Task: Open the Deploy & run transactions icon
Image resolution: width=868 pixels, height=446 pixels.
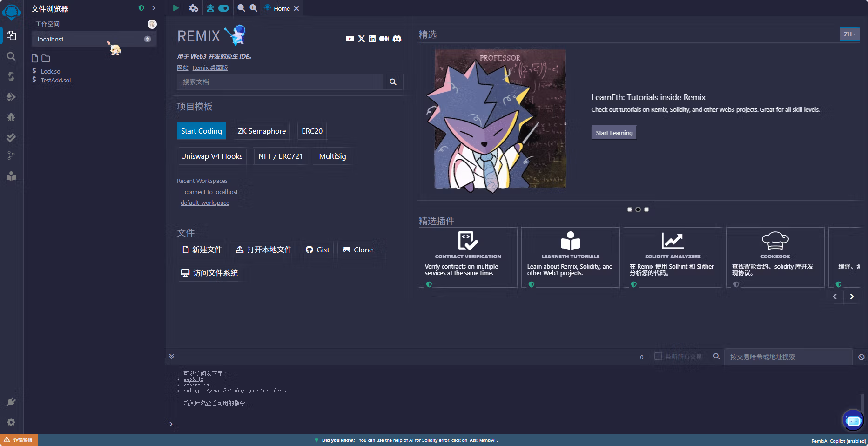Action: (x=11, y=97)
